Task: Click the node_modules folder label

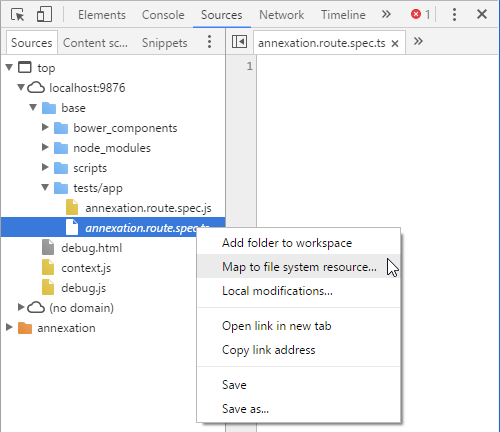Action: (x=112, y=148)
